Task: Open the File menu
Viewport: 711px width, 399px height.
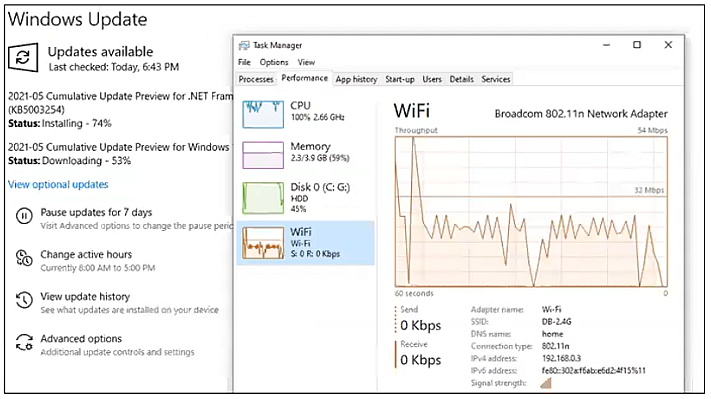Action: tap(244, 62)
